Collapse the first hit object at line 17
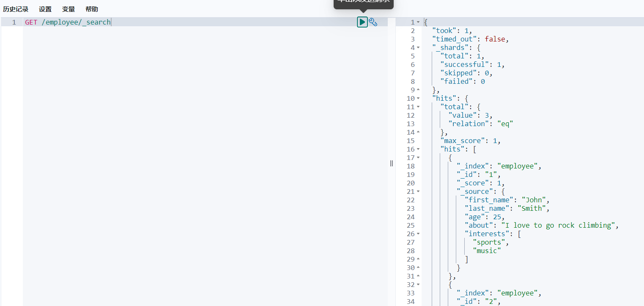644x306 pixels. pyautogui.click(x=418, y=157)
